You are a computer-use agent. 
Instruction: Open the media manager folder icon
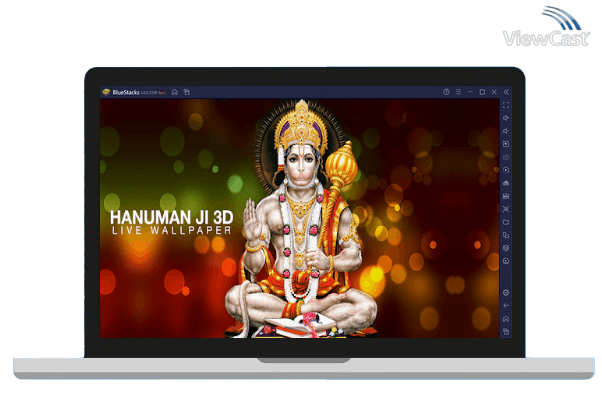(506, 222)
